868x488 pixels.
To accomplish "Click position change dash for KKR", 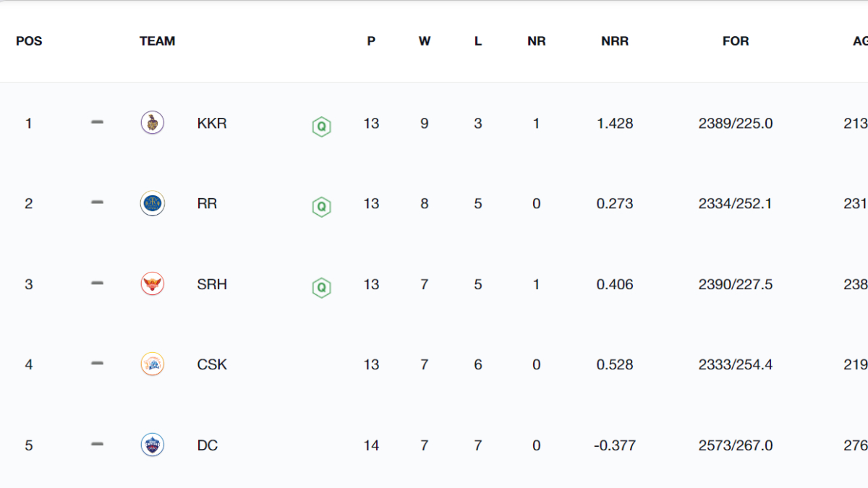I will (x=97, y=123).
